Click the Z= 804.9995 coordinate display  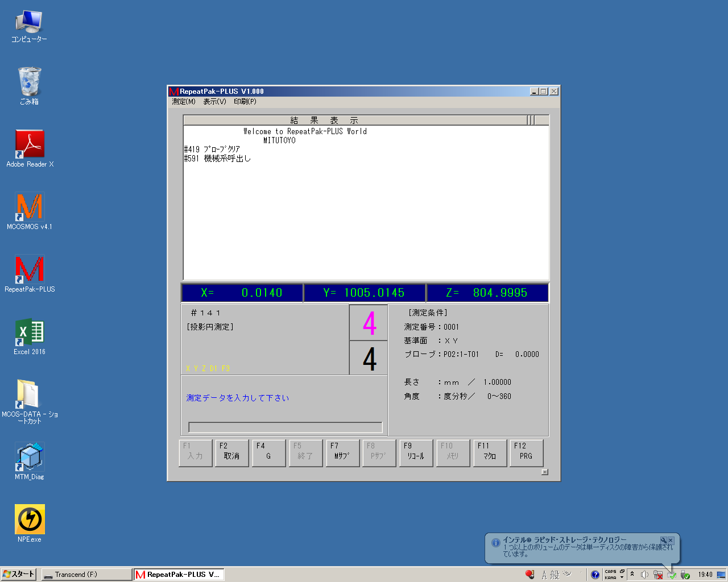pos(487,293)
